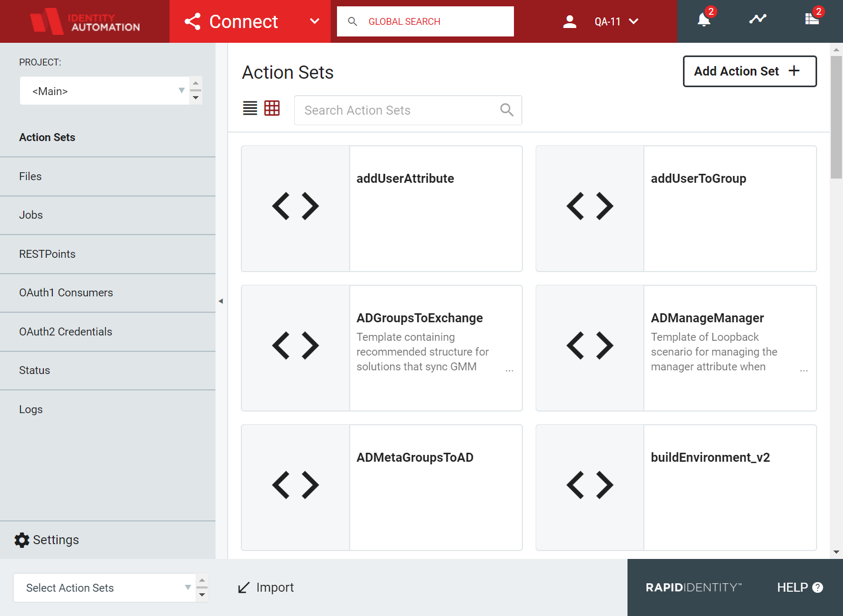Open the buildEnvironment_v2 action set
This screenshot has width=843, height=616.
[710, 458]
